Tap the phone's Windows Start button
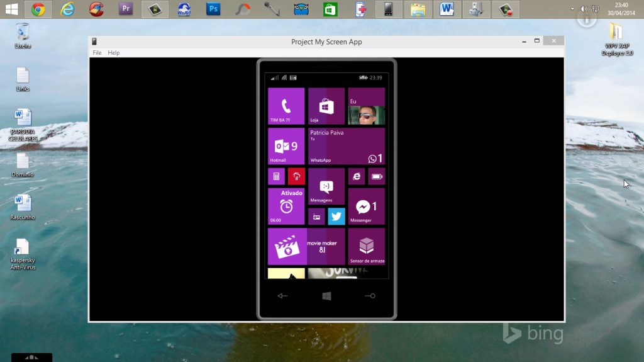The height and width of the screenshot is (362, 644). [x=326, y=296]
